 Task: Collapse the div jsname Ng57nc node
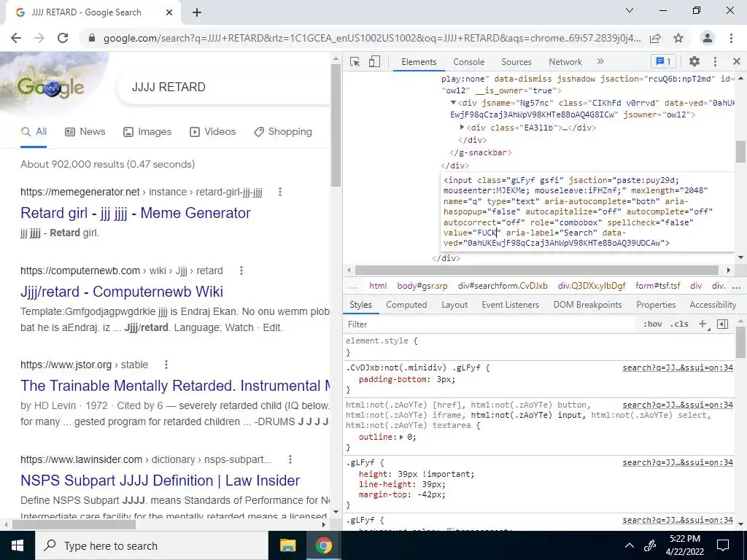[453, 103]
